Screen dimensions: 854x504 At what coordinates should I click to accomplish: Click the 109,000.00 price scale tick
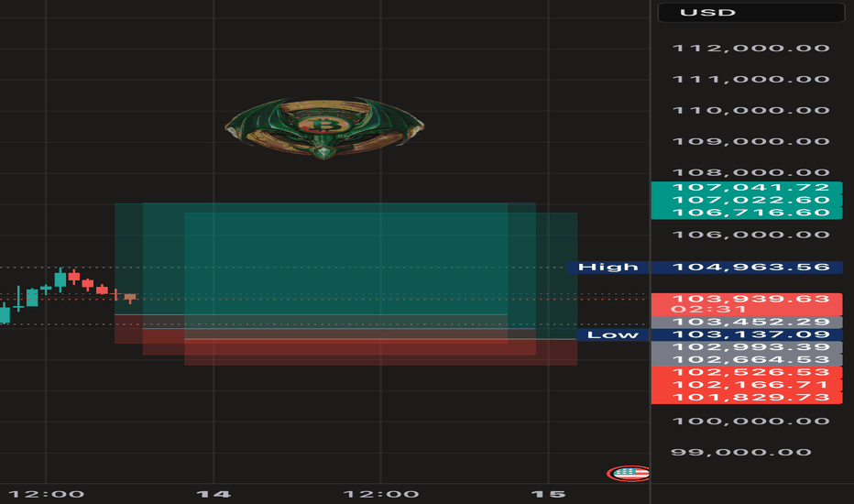751,141
